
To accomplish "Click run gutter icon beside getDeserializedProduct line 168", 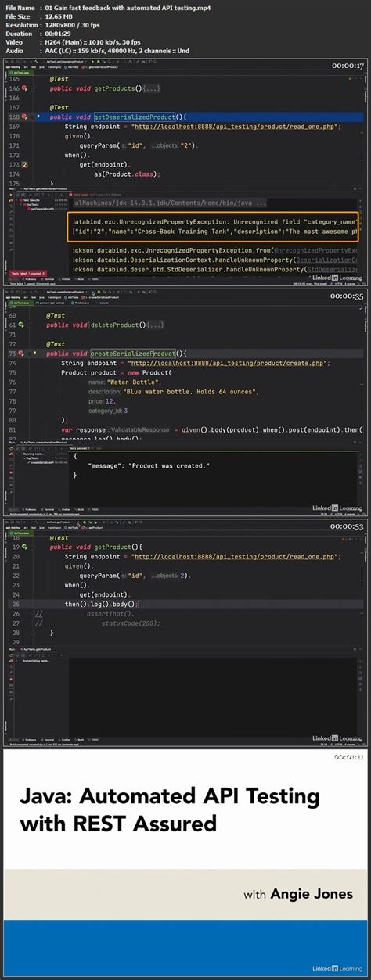I will click(24, 117).
